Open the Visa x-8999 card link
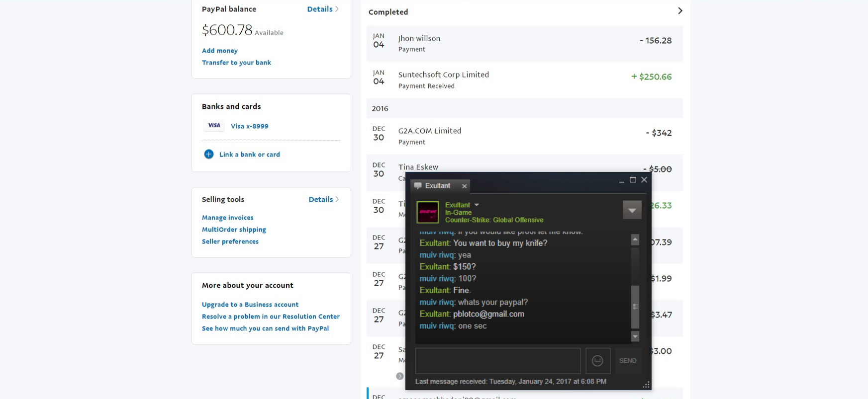 [250, 126]
